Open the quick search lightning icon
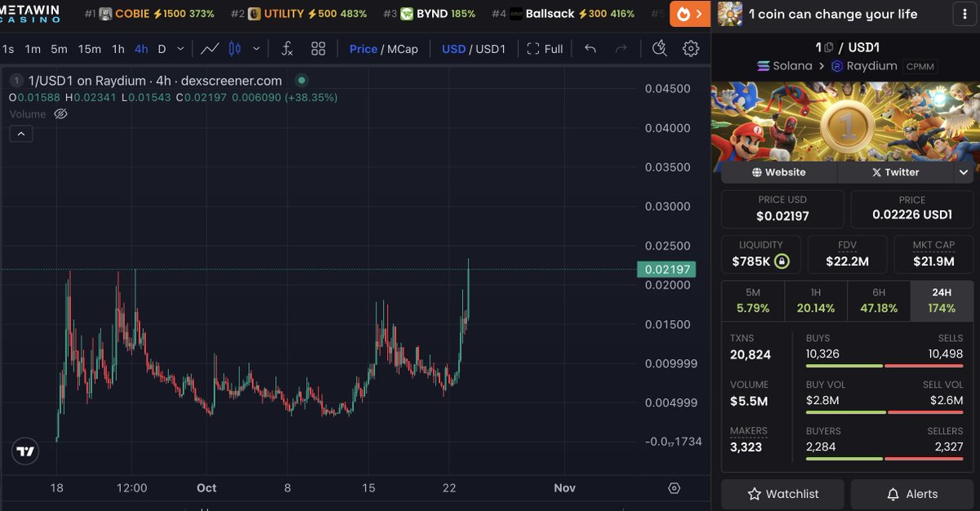This screenshot has width=980, height=511. (660, 49)
